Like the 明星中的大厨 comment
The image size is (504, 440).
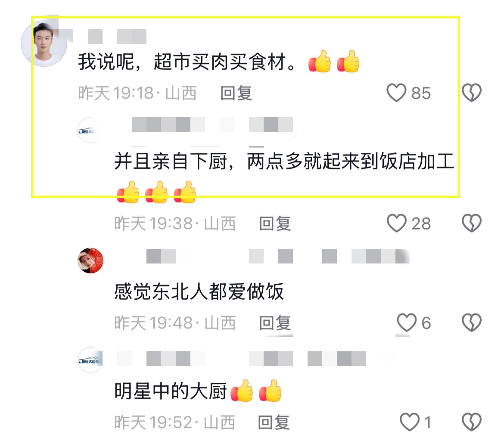point(409,422)
